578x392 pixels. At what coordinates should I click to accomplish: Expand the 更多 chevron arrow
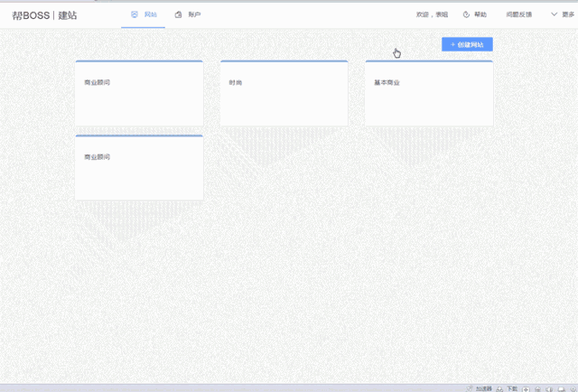click(554, 14)
